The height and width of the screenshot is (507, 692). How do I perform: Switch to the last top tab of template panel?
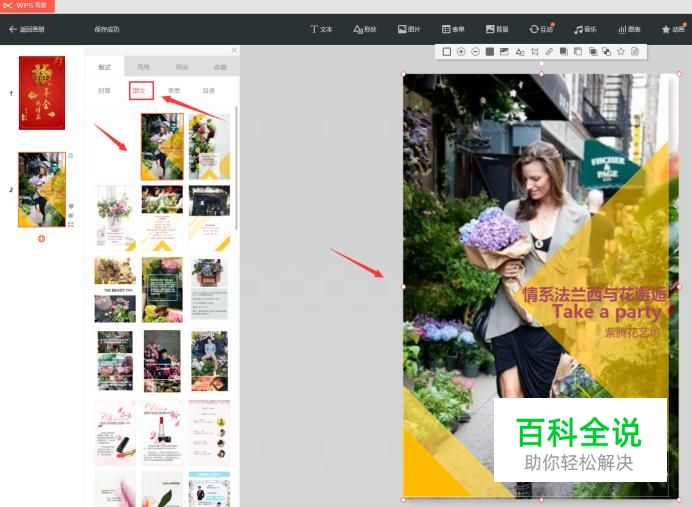(220, 67)
